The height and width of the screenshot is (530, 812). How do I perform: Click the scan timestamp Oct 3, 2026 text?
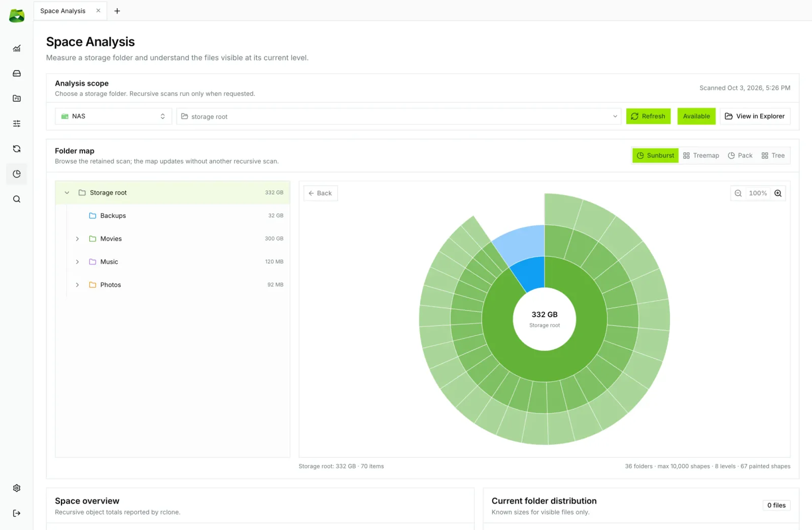pos(745,88)
